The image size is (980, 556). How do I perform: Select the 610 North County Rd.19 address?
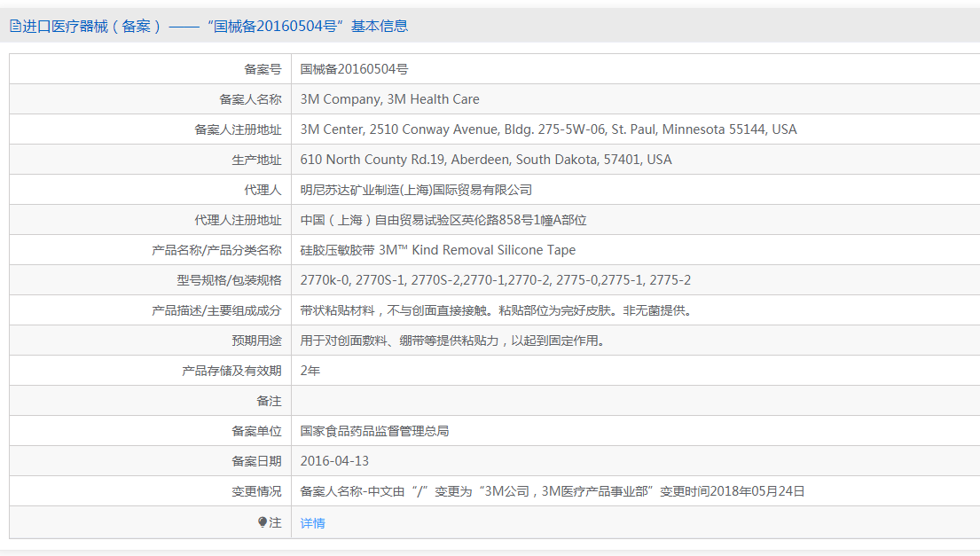pos(486,160)
